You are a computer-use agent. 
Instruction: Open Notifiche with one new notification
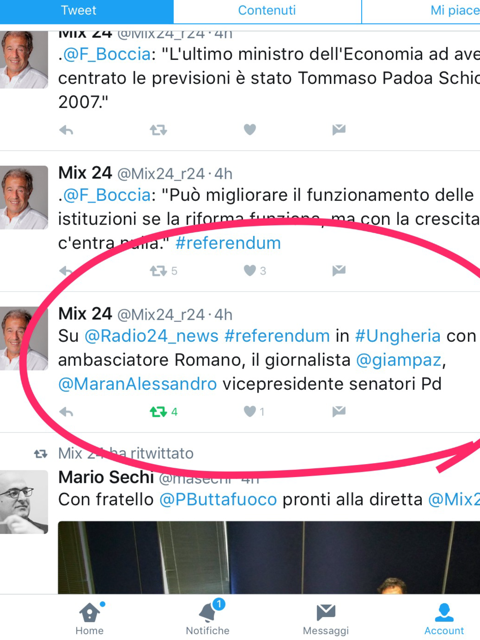(x=208, y=618)
